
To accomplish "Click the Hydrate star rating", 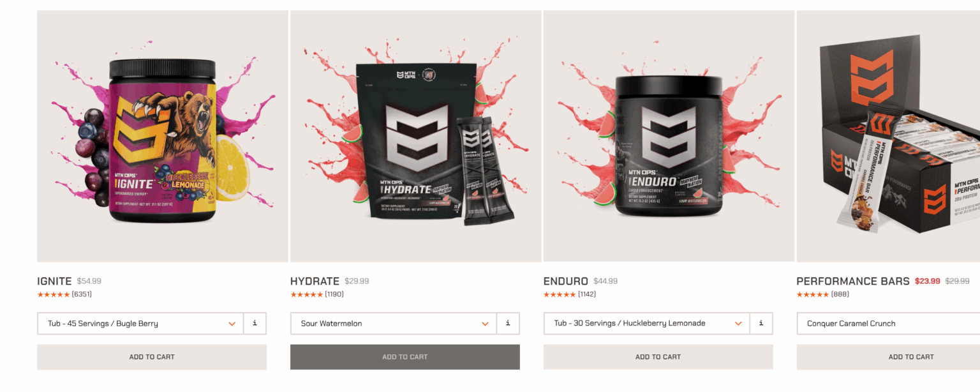I will pyautogui.click(x=307, y=294).
